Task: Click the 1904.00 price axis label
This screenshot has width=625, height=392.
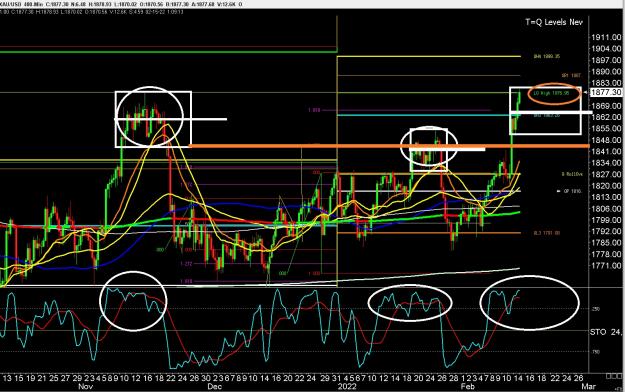Action: 606,49
